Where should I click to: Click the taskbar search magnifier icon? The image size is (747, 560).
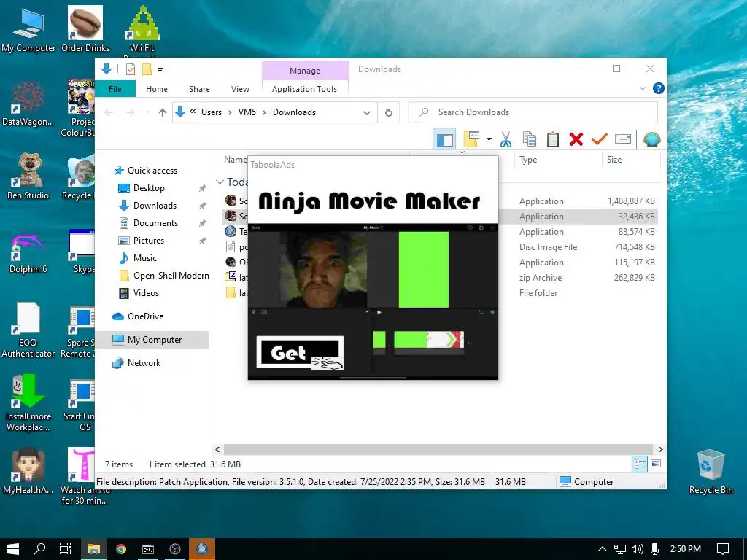39,549
